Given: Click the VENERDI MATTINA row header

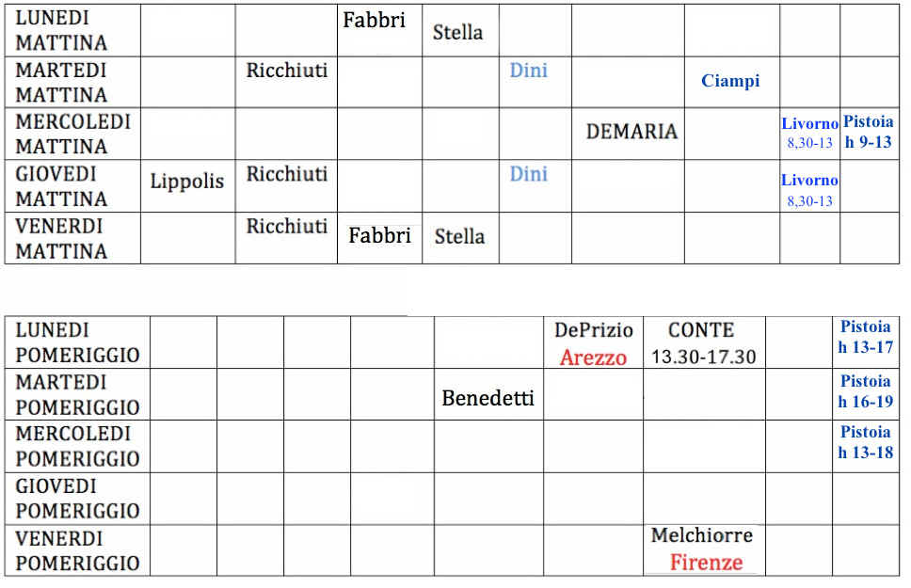Looking at the screenshot, I should pos(62,238).
